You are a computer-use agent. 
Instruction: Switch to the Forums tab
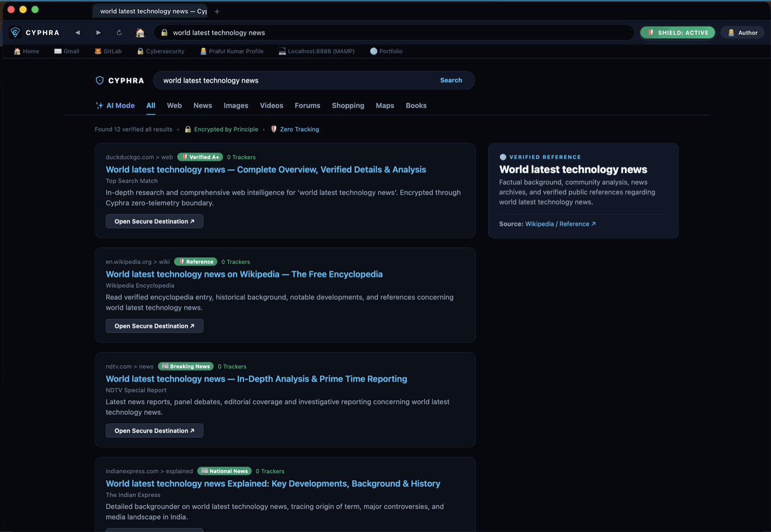307,105
